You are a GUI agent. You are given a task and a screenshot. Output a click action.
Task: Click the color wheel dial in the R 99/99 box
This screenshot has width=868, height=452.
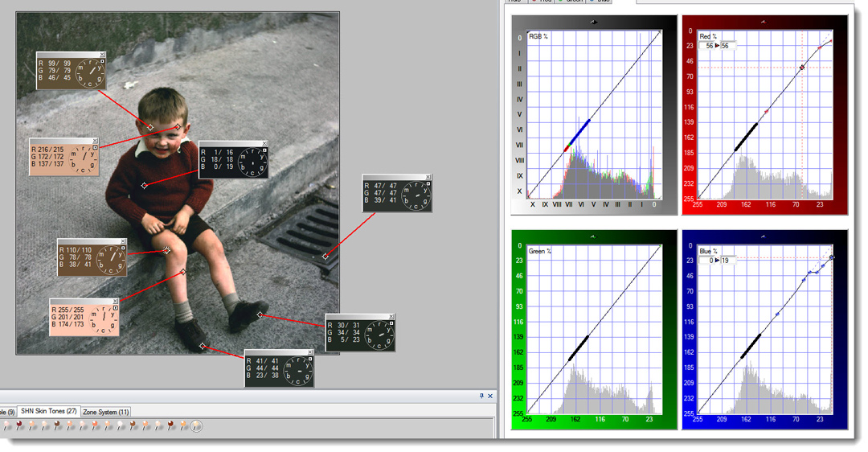point(90,74)
